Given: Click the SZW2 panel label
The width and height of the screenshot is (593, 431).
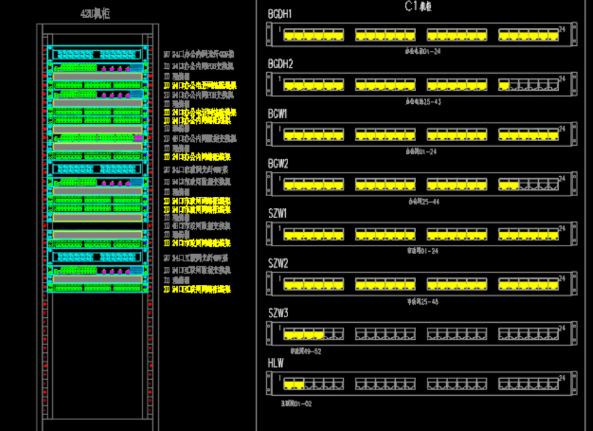Looking at the screenshot, I should pos(278,264).
